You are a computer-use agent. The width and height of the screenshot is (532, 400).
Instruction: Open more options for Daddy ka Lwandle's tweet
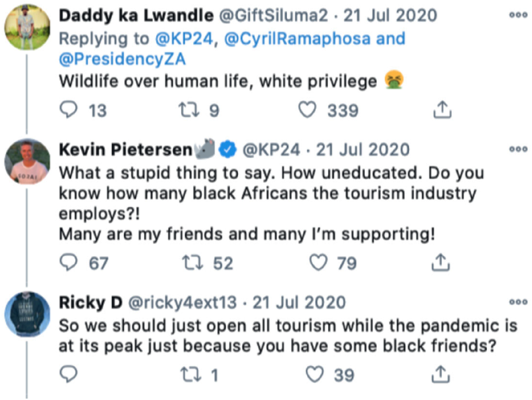pos(518,15)
